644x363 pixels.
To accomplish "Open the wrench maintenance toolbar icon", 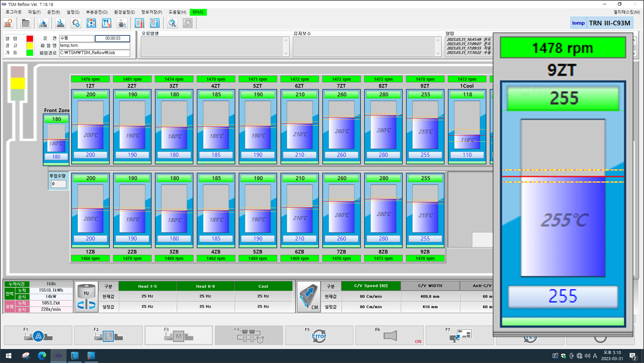I will click(60, 23).
